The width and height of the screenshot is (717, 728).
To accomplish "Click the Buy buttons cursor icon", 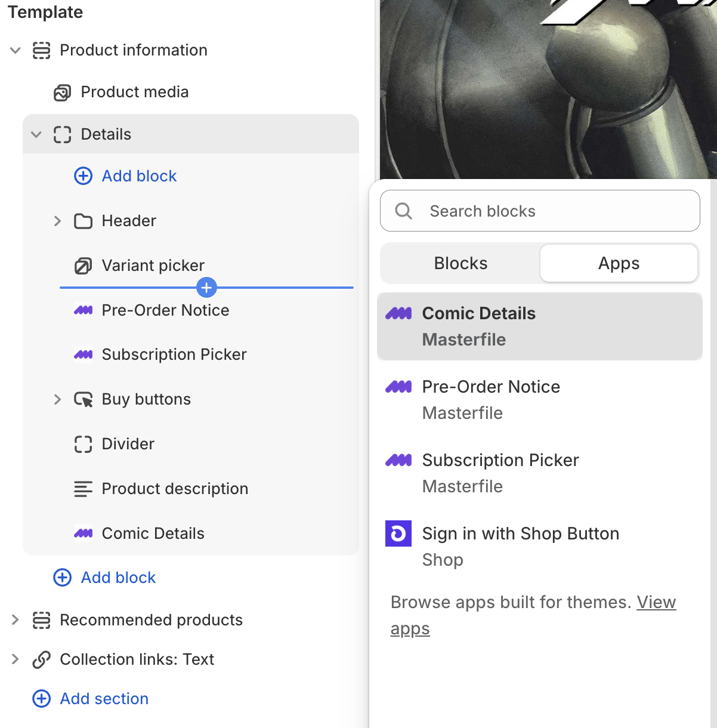I will [x=83, y=399].
